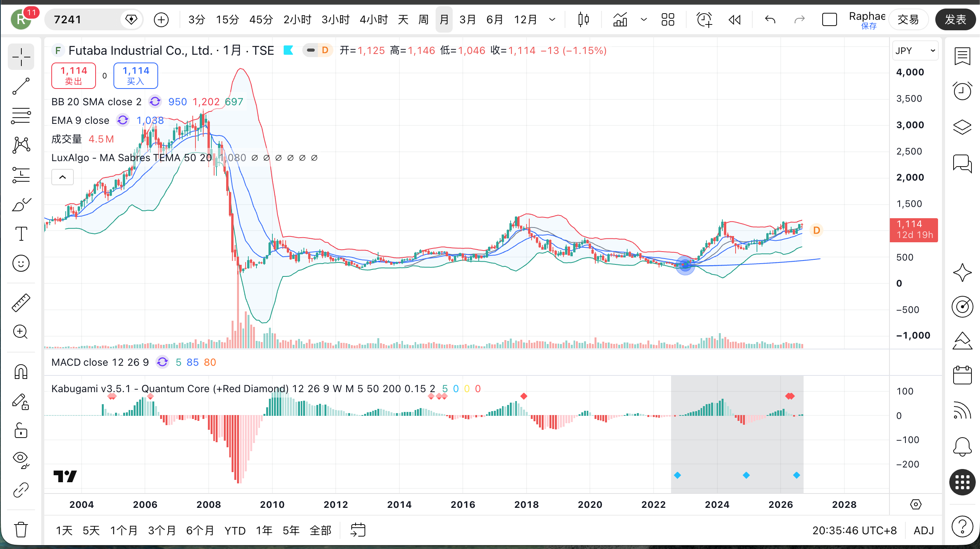This screenshot has width=980, height=549.
Task: Select the crosshair cursor tool
Action: pos(21,57)
